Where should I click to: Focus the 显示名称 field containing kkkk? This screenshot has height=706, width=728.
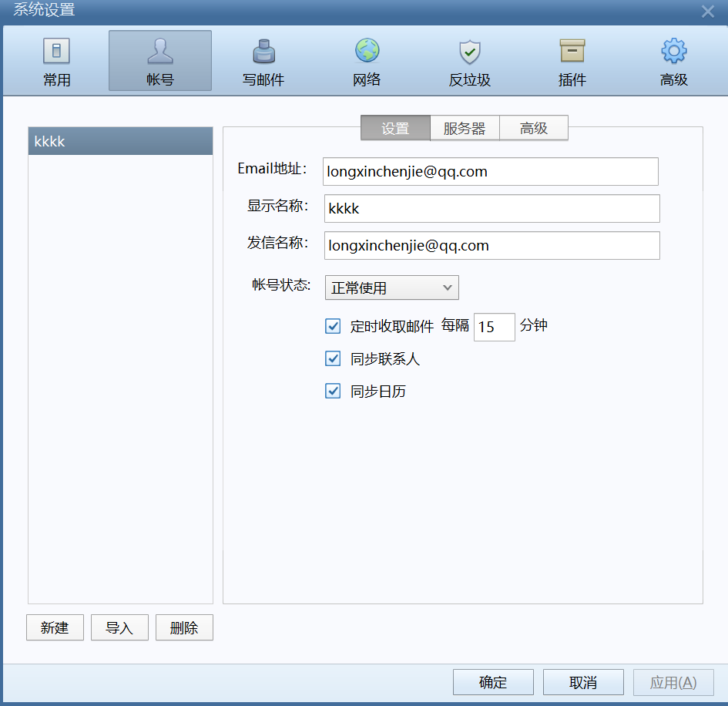(x=491, y=208)
